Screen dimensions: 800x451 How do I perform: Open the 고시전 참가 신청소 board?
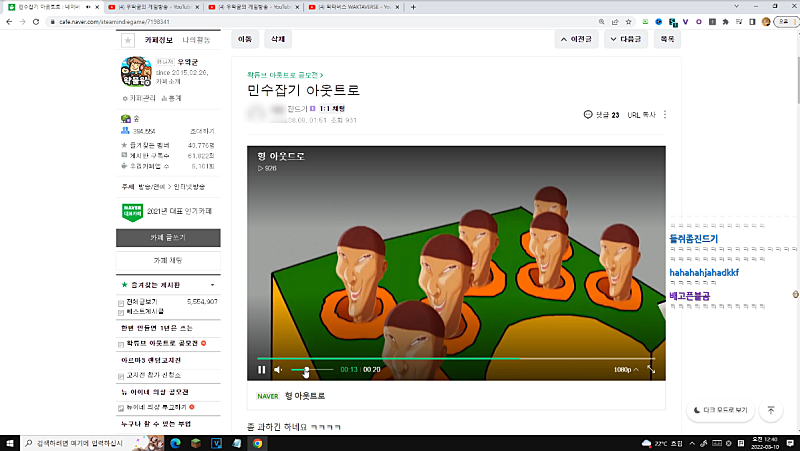(x=153, y=375)
